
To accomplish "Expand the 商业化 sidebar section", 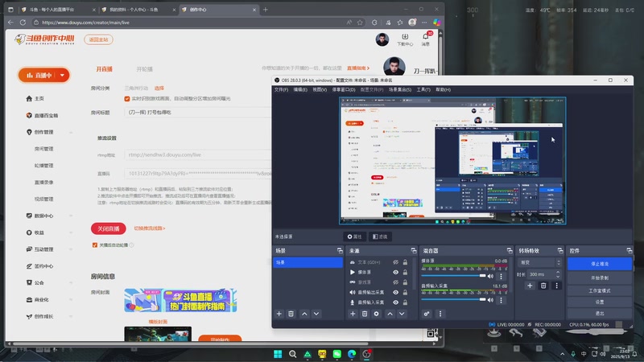I will click(71, 299).
